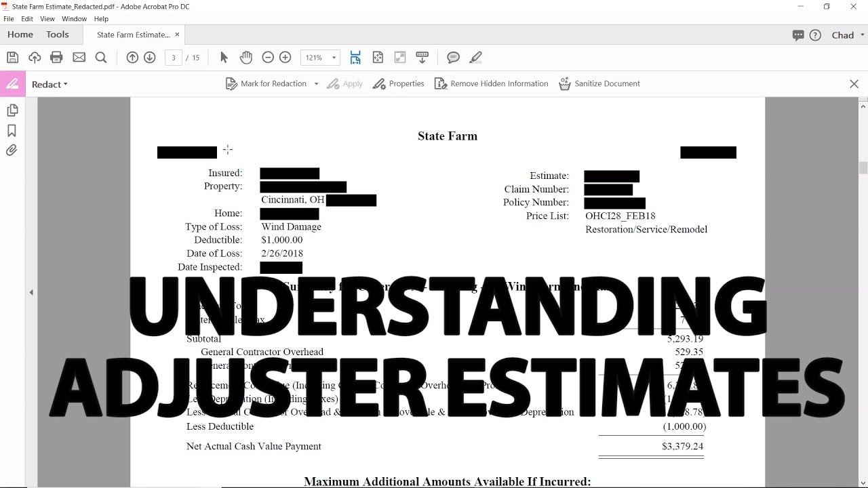
Task: Toggle full screen mode icon
Action: tap(400, 58)
